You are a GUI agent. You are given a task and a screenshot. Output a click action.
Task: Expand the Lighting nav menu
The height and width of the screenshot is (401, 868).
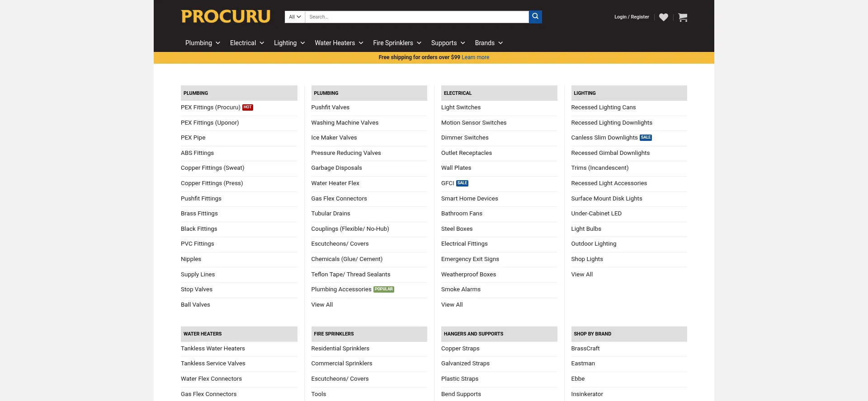[289, 43]
